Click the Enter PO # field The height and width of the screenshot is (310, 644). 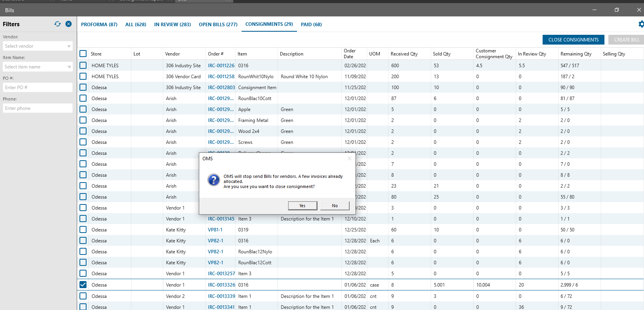click(38, 88)
